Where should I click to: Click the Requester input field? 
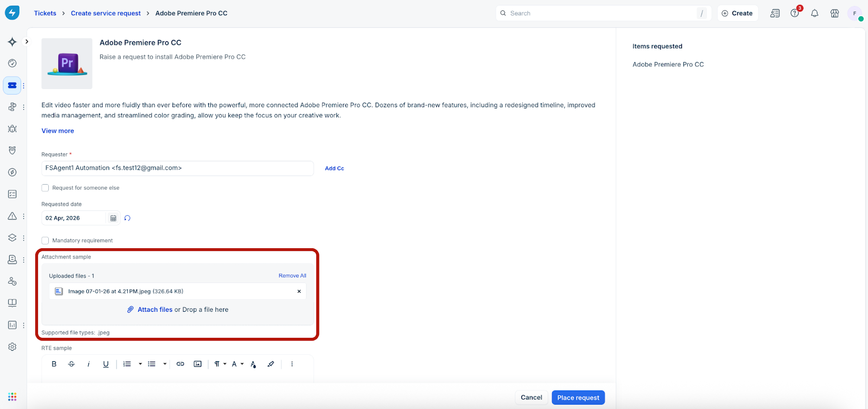[x=177, y=168]
